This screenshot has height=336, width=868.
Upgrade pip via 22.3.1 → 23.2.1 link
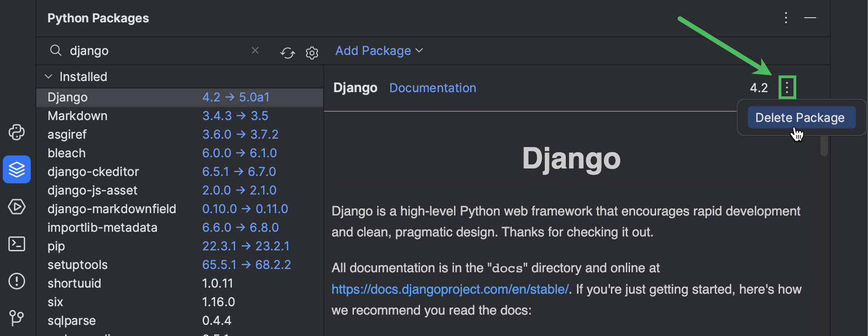coord(246,246)
